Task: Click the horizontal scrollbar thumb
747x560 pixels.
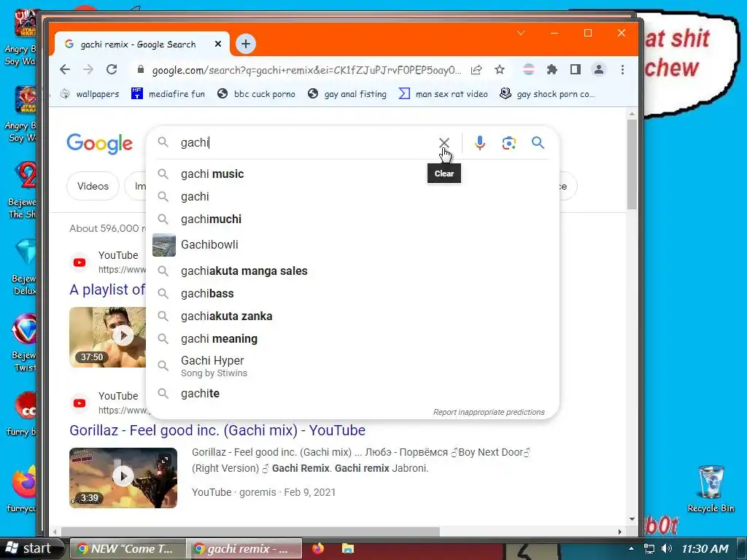Action: (250, 532)
